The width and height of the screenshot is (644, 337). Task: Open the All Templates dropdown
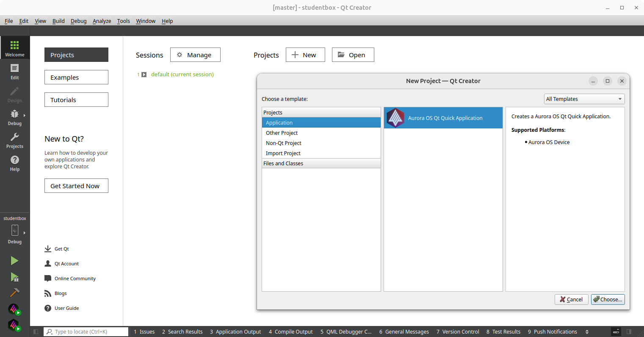coord(584,99)
